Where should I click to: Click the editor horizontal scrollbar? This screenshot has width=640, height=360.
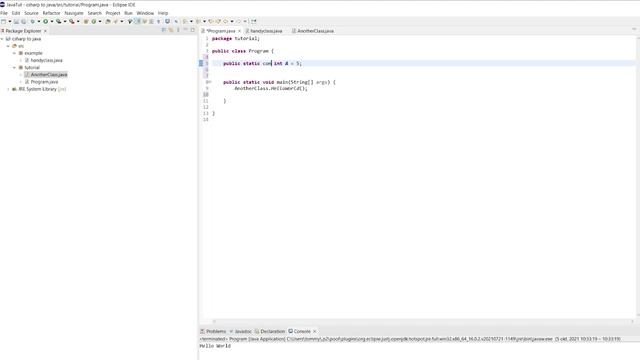click(x=423, y=322)
